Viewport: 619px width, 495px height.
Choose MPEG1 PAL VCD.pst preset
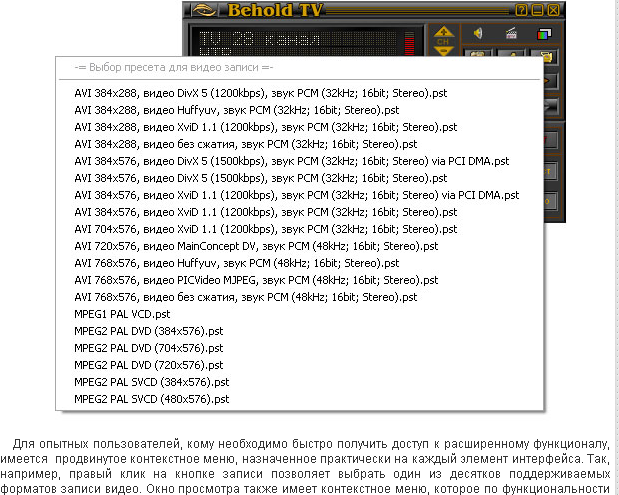[x=122, y=314]
